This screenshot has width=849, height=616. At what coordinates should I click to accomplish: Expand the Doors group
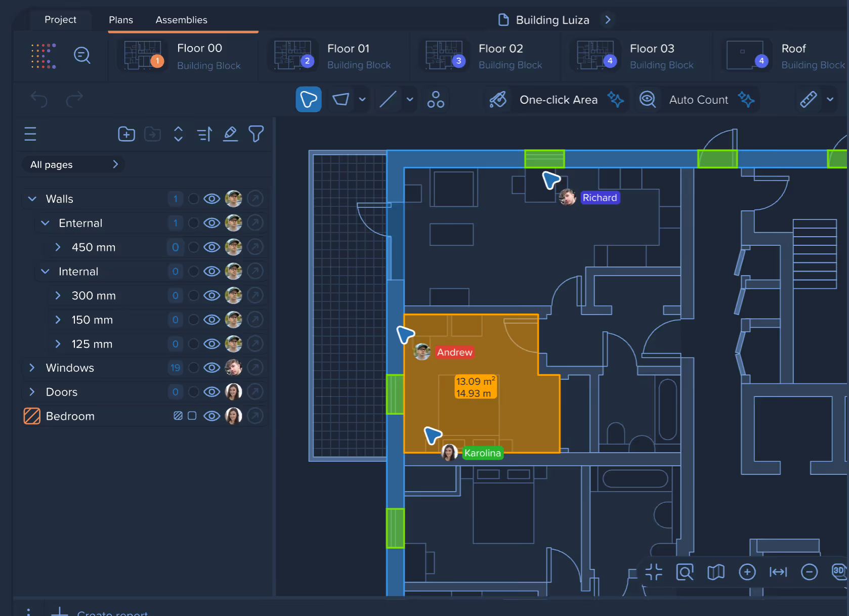tap(32, 391)
